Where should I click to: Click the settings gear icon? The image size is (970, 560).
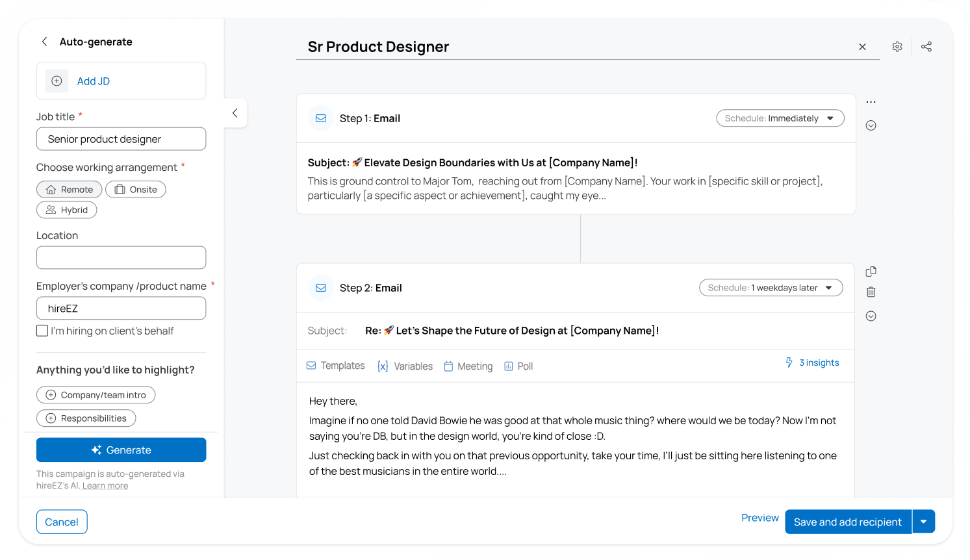(897, 47)
